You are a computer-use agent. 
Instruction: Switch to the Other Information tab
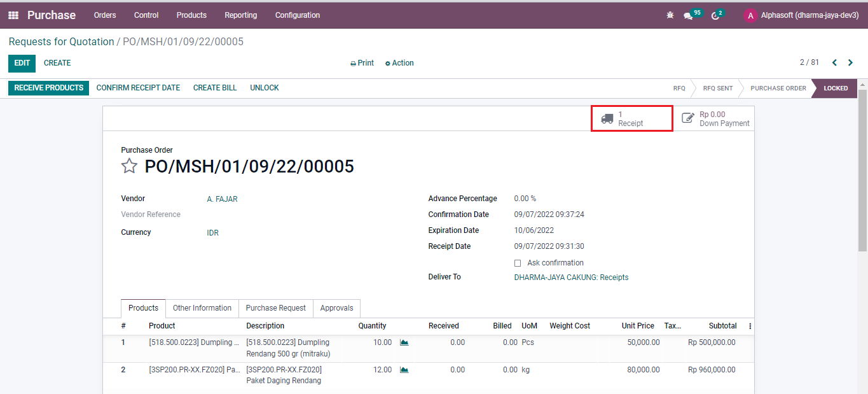202,308
